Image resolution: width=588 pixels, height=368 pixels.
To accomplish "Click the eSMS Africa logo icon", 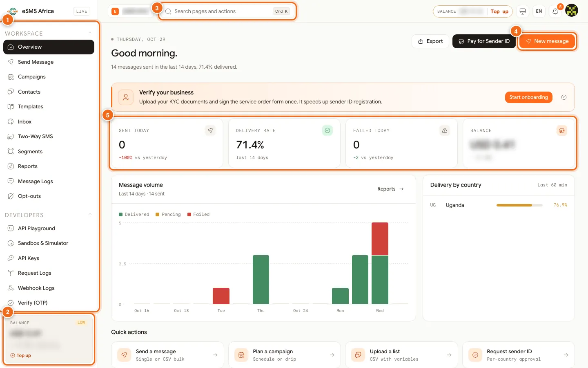I will click(13, 11).
